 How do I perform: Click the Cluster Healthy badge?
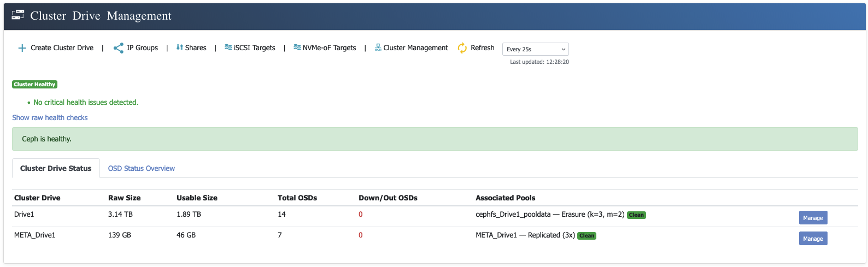[x=34, y=84]
